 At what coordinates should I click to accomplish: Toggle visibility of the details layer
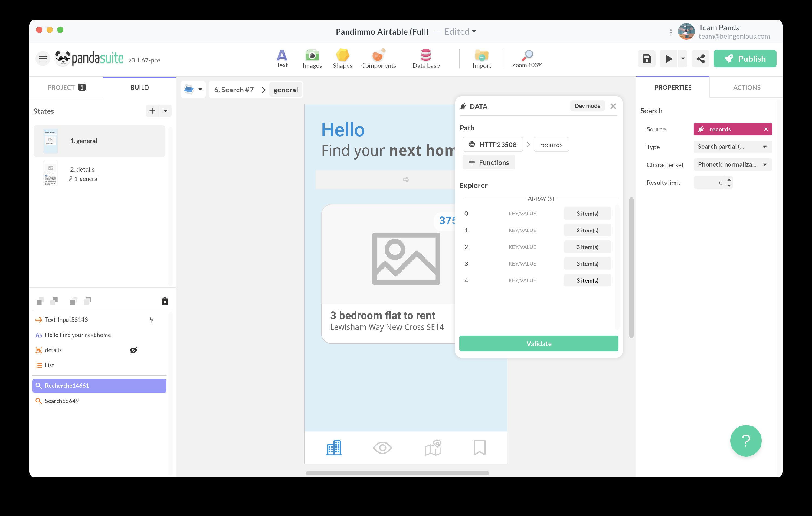133,350
